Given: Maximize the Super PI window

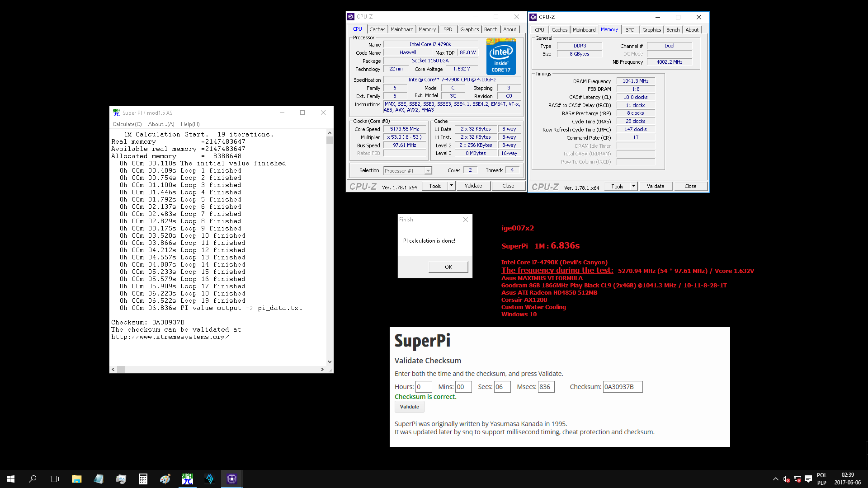Looking at the screenshot, I should tap(302, 113).
